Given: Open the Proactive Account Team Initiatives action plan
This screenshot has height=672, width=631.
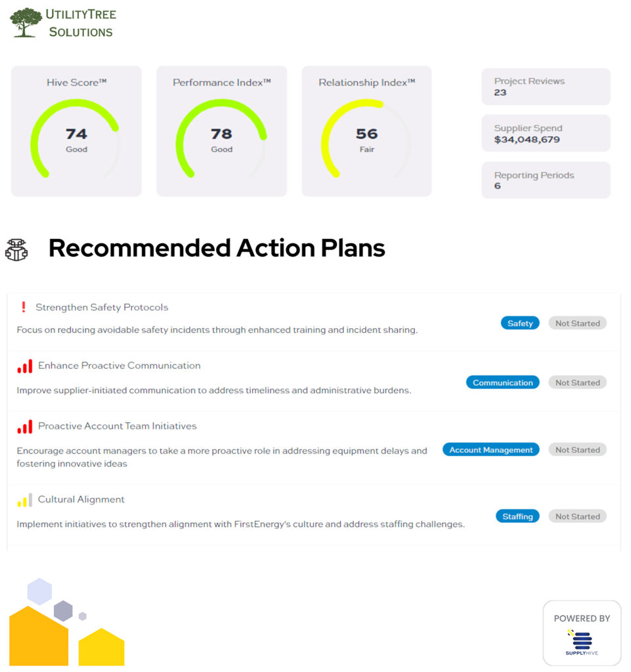Looking at the screenshot, I should point(116,427).
